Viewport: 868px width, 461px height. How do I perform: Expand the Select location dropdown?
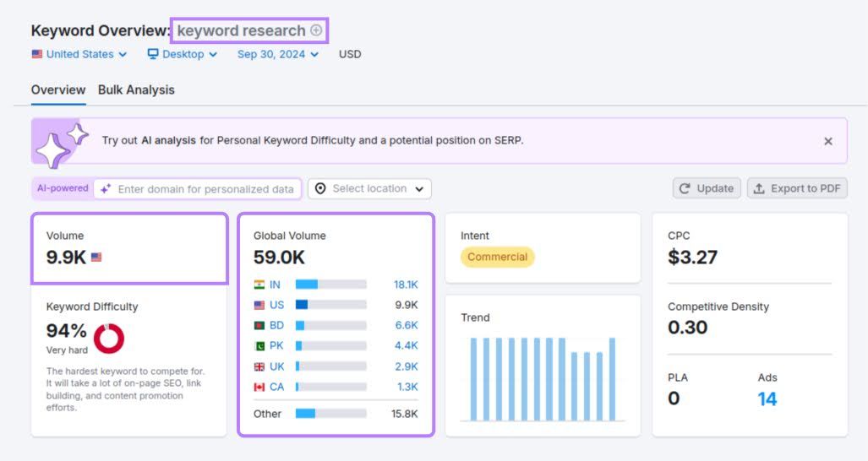click(x=370, y=188)
